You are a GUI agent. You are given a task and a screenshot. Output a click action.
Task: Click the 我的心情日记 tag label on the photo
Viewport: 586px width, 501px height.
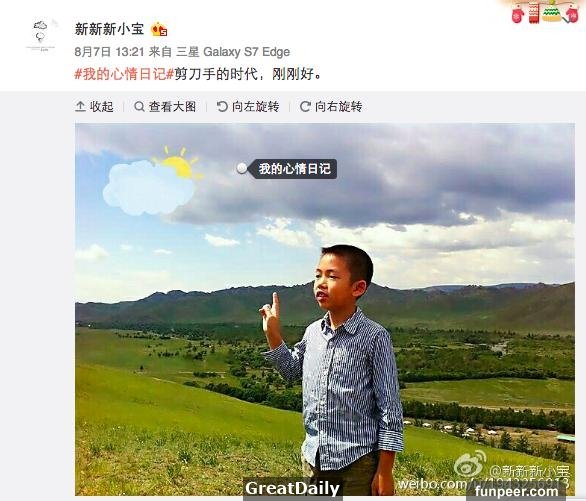(293, 169)
